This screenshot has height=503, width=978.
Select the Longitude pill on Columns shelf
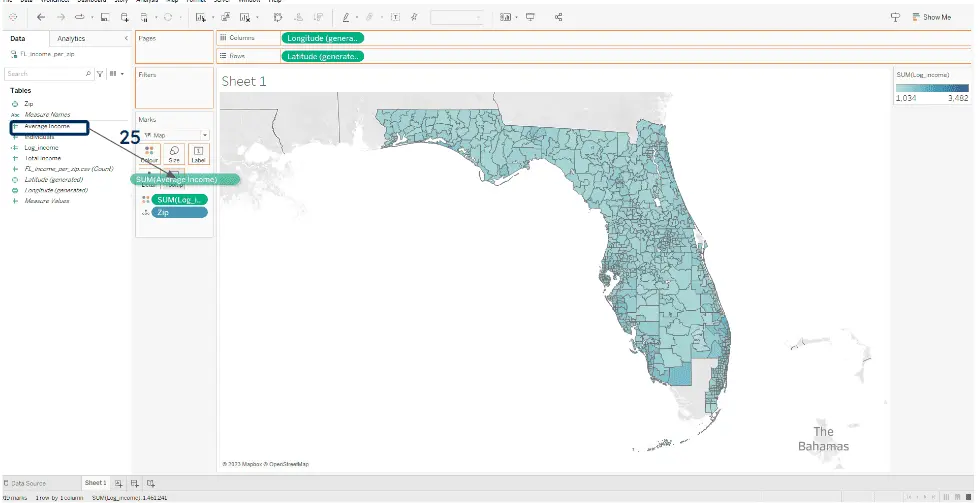pos(322,38)
